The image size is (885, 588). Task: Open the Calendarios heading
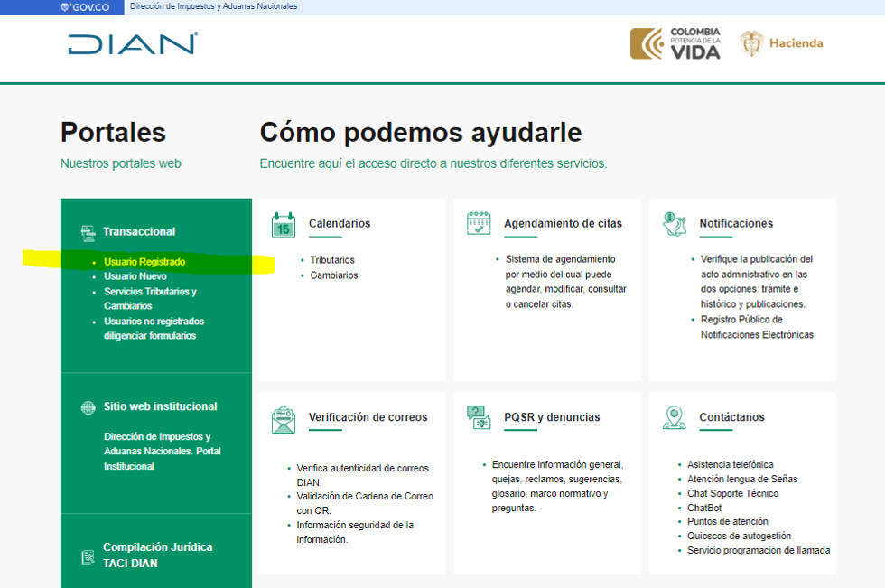click(340, 223)
